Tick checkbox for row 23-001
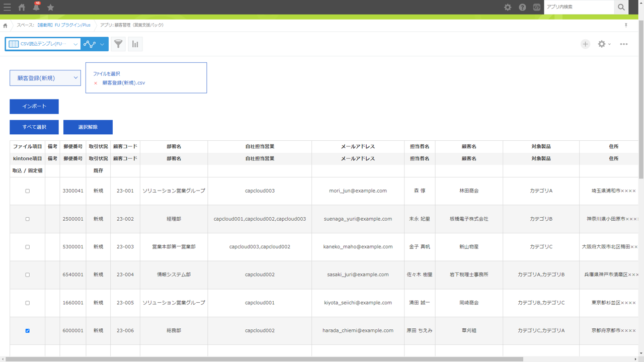This screenshot has height=362, width=644. point(28,191)
